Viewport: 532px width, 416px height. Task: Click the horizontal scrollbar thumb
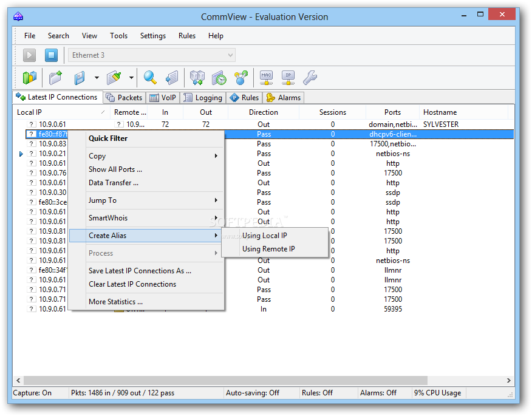click(x=226, y=380)
